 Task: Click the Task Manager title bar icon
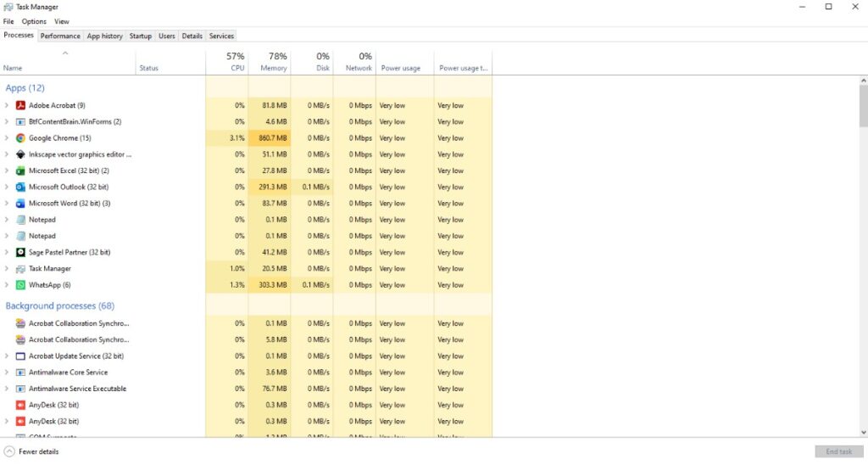pyautogui.click(x=8, y=7)
